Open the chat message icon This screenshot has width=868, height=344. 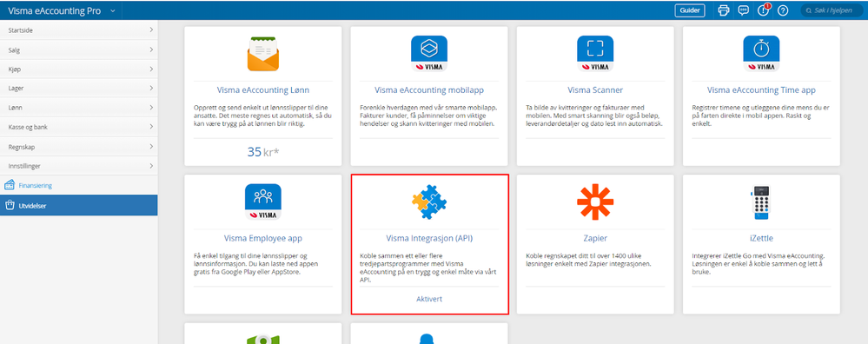(x=744, y=10)
